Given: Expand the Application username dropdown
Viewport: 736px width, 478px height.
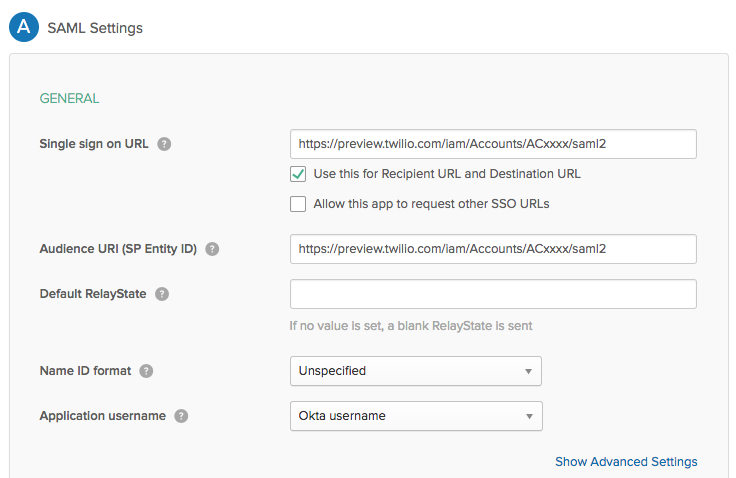Looking at the screenshot, I should pyautogui.click(x=416, y=416).
